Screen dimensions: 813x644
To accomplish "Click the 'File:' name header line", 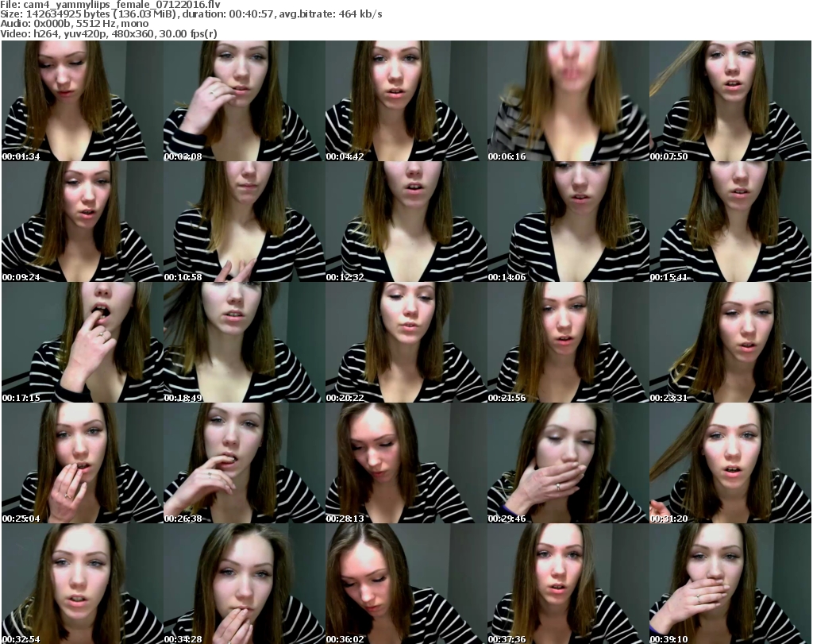I will [x=110, y=5].
